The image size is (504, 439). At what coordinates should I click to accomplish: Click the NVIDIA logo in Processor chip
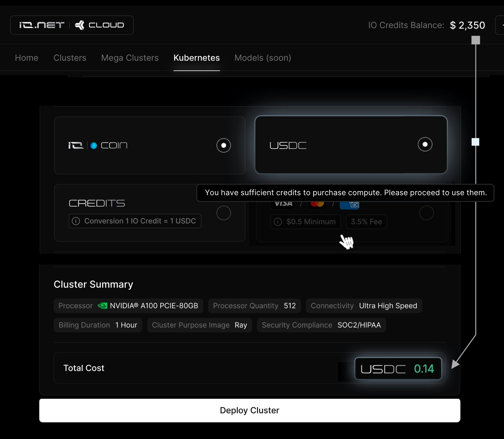pos(102,306)
